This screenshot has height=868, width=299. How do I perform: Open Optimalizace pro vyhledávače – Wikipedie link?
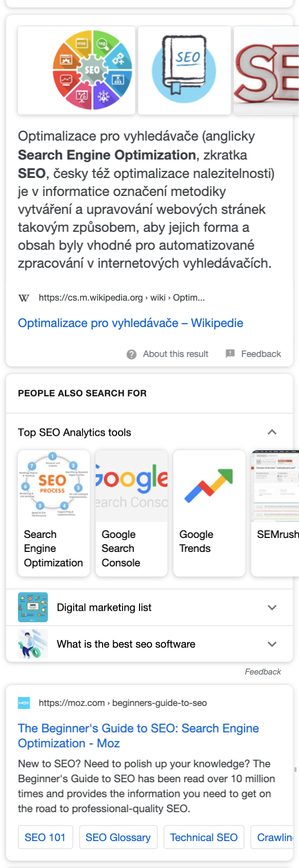coord(131,323)
